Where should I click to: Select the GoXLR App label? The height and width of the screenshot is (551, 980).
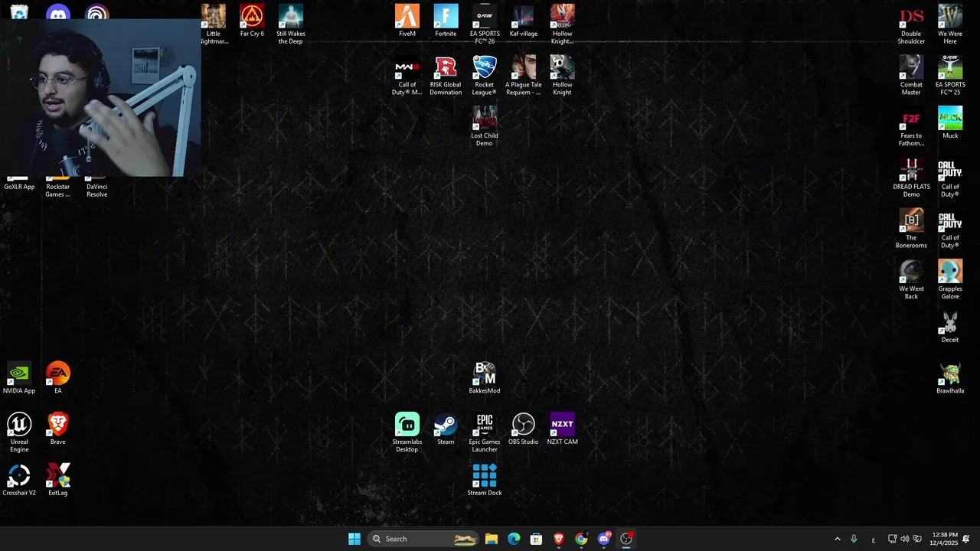pyautogui.click(x=19, y=187)
